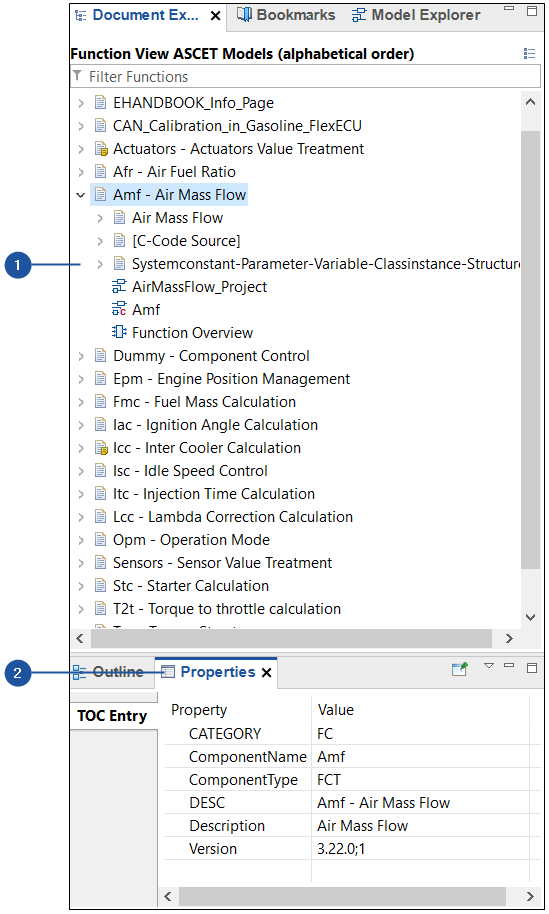
Task: Expand the Isc - Idle Speed Control node
Action: pos(81,471)
